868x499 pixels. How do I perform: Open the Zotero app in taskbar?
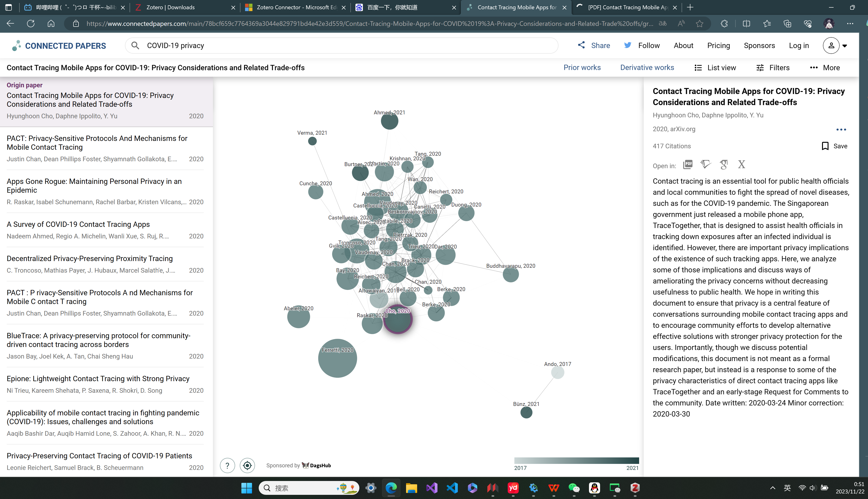coord(635,488)
